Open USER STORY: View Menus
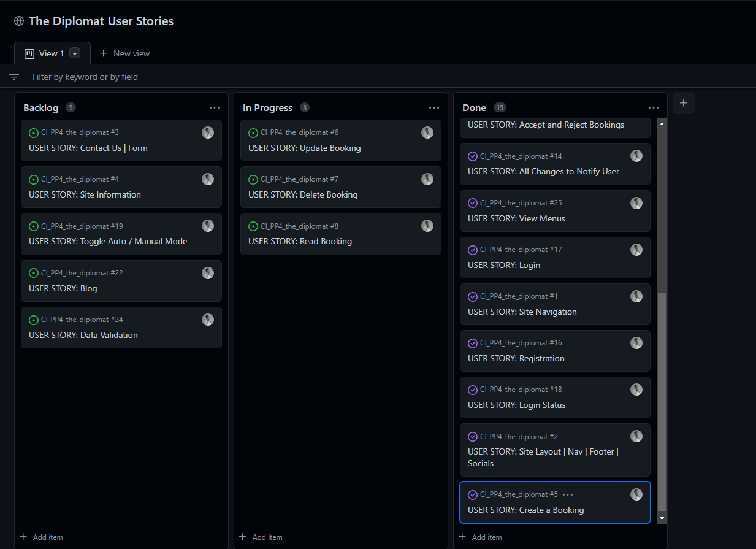The height and width of the screenshot is (549, 756). pos(516,218)
